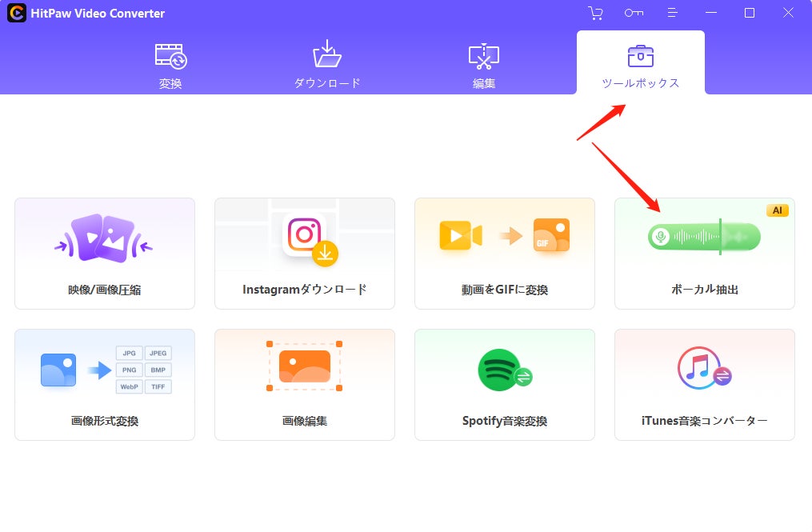This screenshot has height=532, width=812.
Task: Open Instagramダウンロード label
Action: click(x=305, y=289)
